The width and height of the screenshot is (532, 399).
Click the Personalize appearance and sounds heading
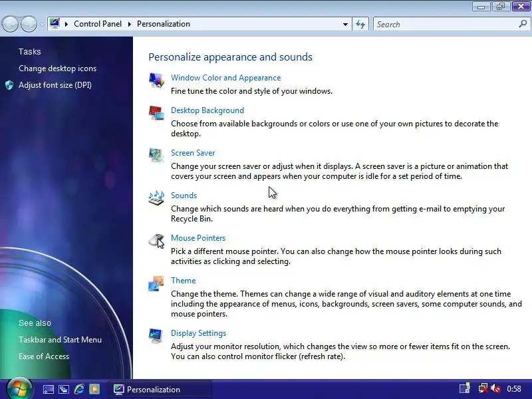pyautogui.click(x=230, y=57)
